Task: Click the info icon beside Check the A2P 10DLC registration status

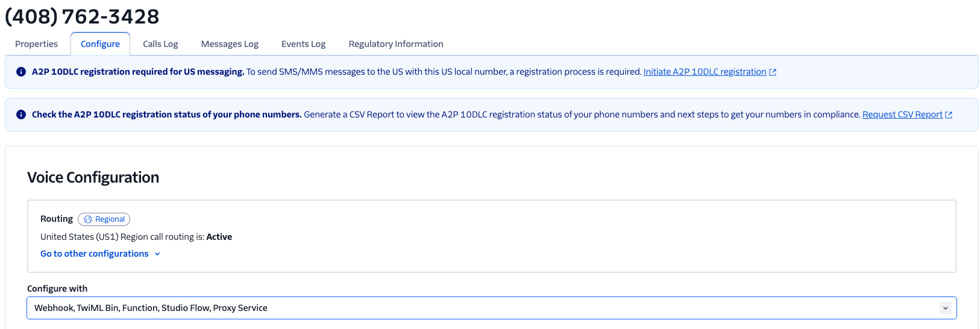Action: point(21,114)
